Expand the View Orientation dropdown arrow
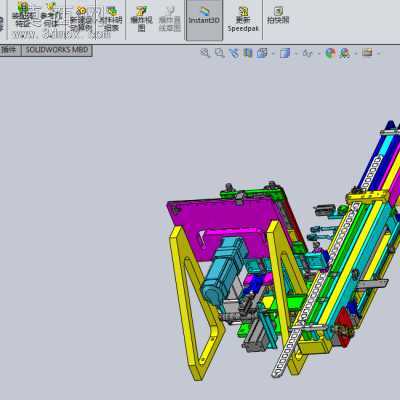 click(x=273, y=53)
